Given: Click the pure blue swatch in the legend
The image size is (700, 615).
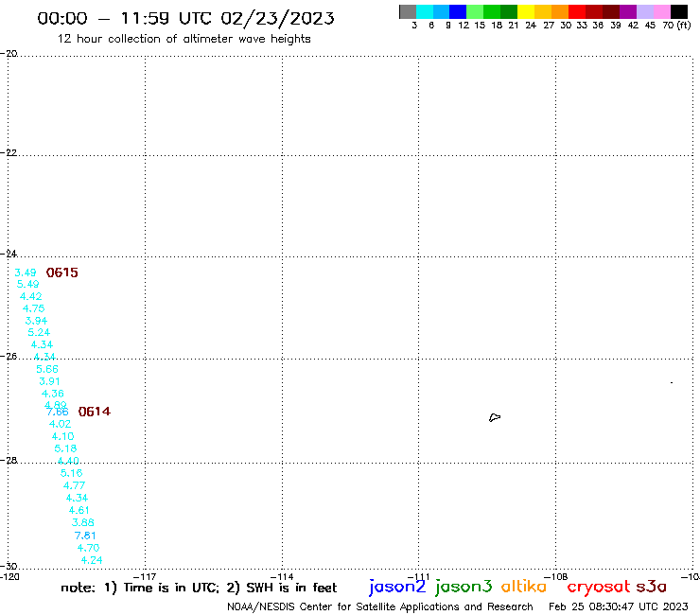Looking at the screenshot, I should pyautogui.click(x=458, y=11).
